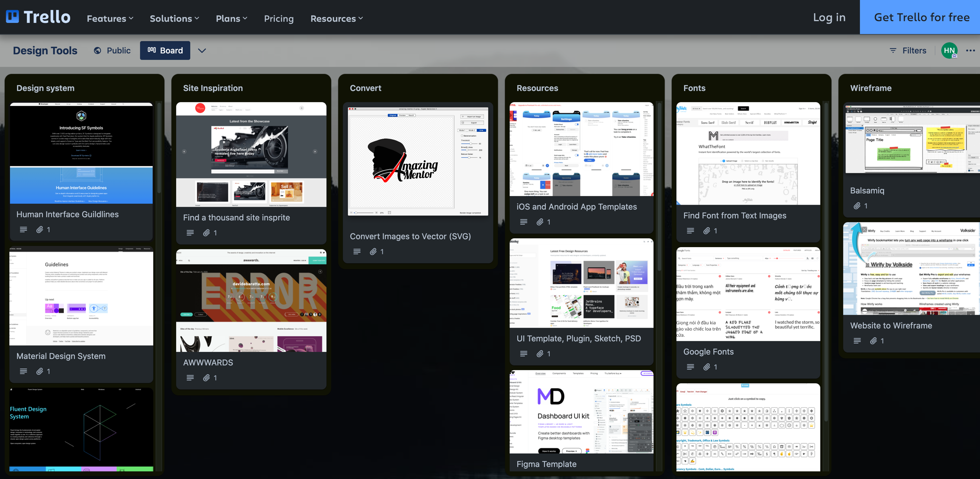
Task: Select the Board view tab
Action: click(x=165, y=51)
